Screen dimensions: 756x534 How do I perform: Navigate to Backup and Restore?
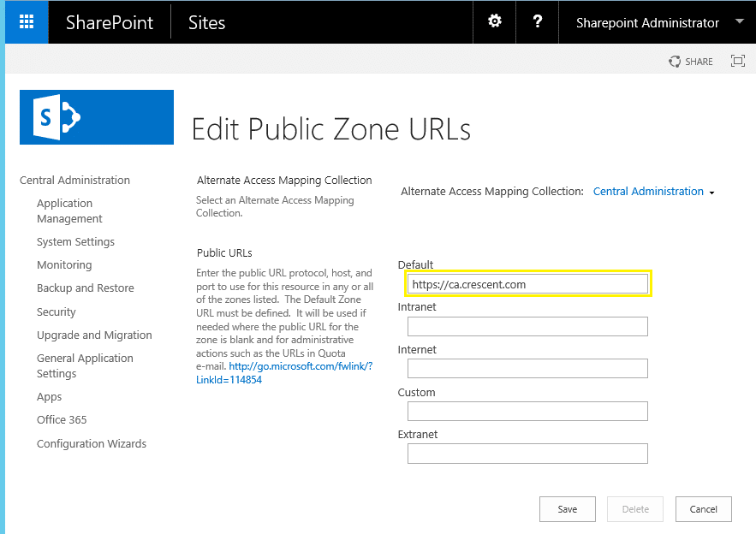(85, 288)
